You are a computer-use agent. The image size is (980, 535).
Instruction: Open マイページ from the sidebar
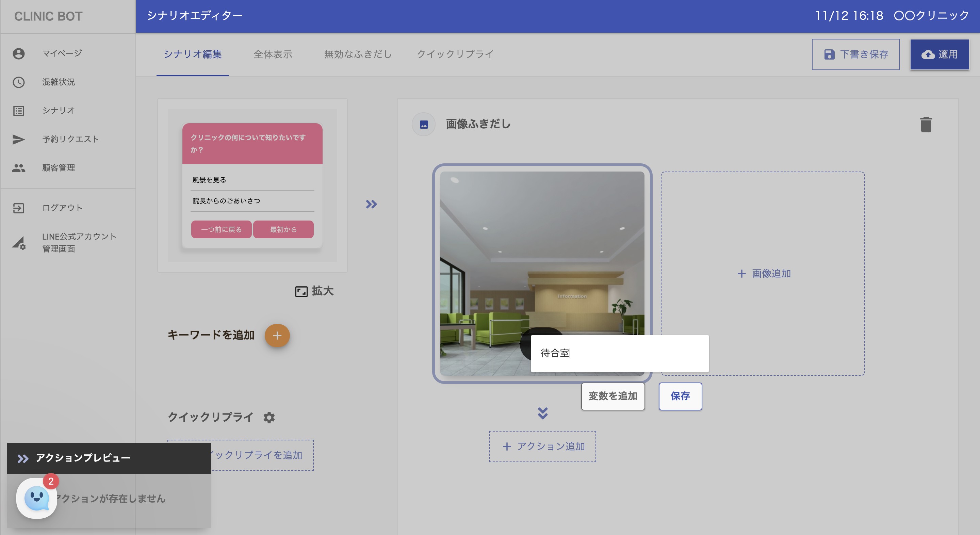click(x=62, y=53)
